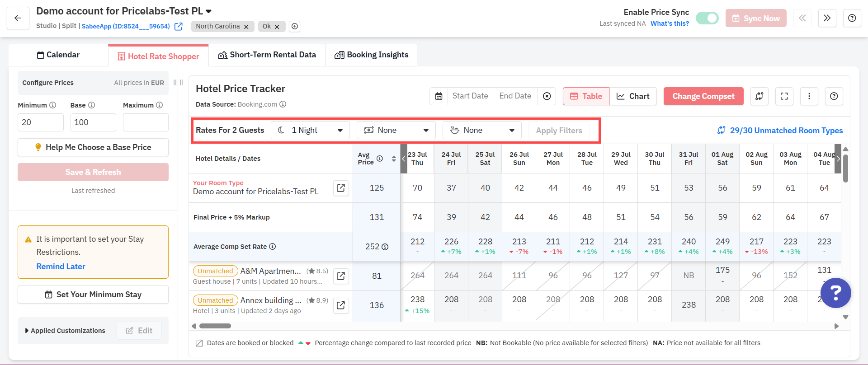The height and width of the screenshot is (365, 868).
Task: Switch to Table view
Action: click(x=586, y=96)
